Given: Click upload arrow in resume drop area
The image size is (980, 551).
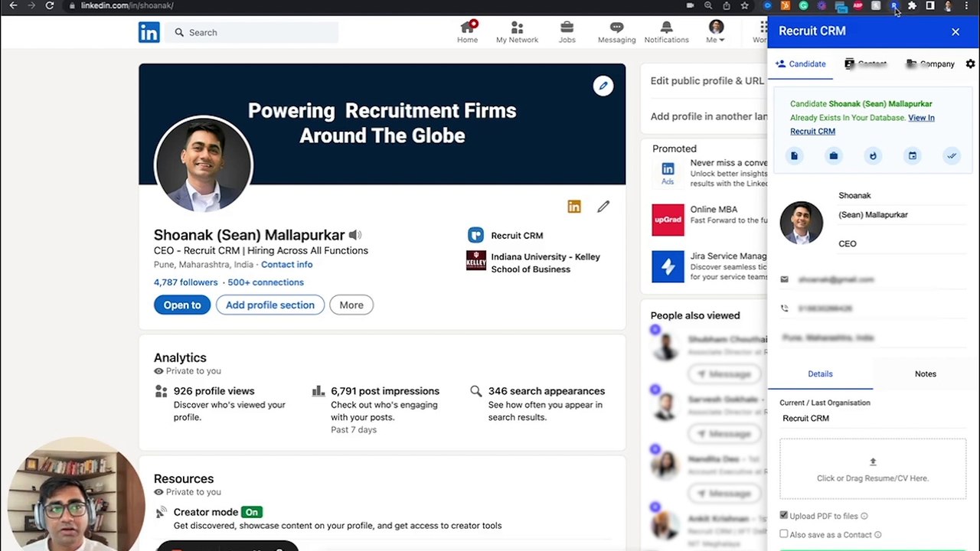Looking at the screenshot, I should pos(873,461).
